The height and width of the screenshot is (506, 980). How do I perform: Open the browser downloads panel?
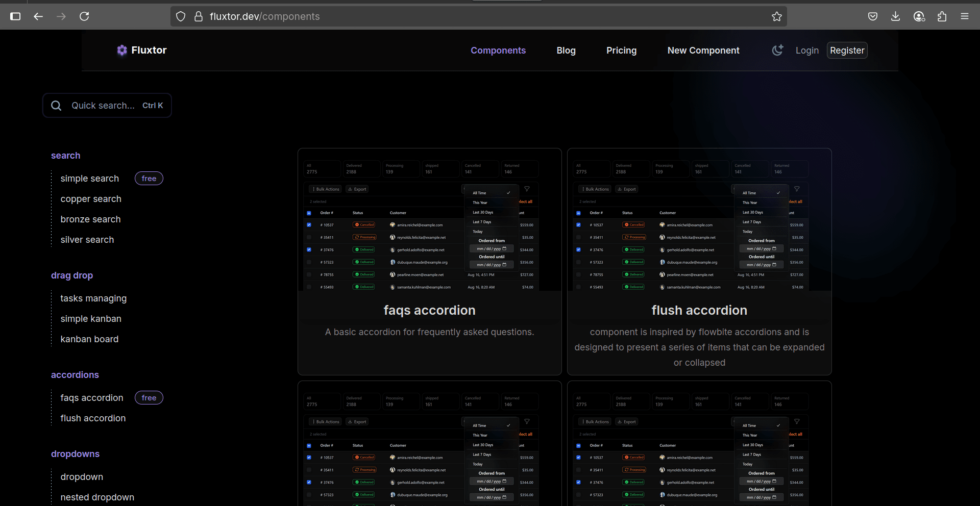click(x=895, y=16)
